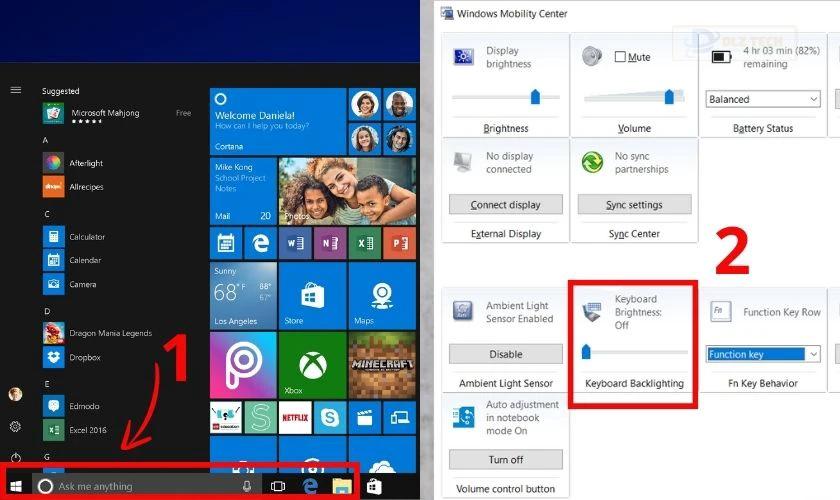The height and width of the screenshot is (500, 840).
Task: Click the battery icon in Mobility Center
Action: 721,56
